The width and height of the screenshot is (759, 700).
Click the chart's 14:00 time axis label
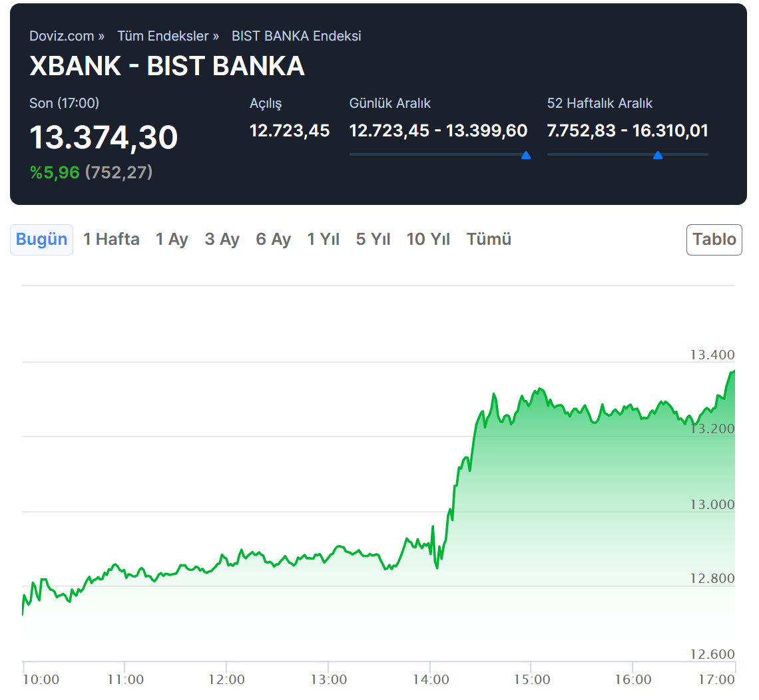431,679
